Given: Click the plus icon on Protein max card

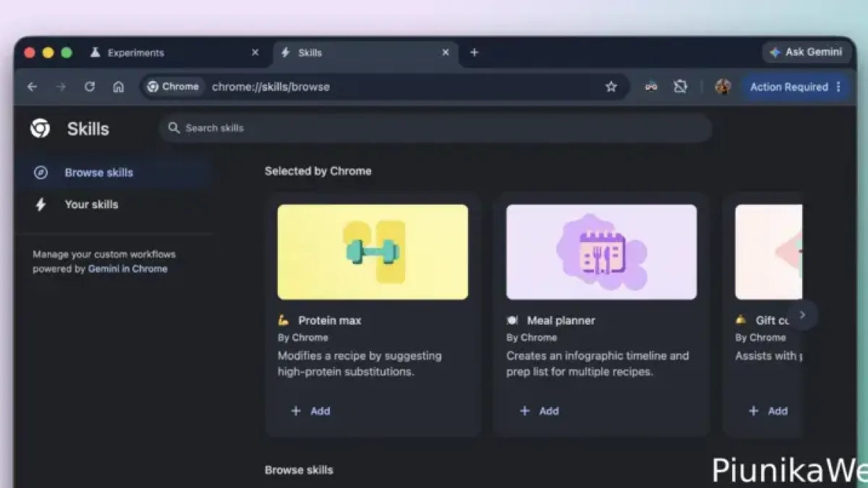Looking at the screenshot, I should click(x=295, y=411).
